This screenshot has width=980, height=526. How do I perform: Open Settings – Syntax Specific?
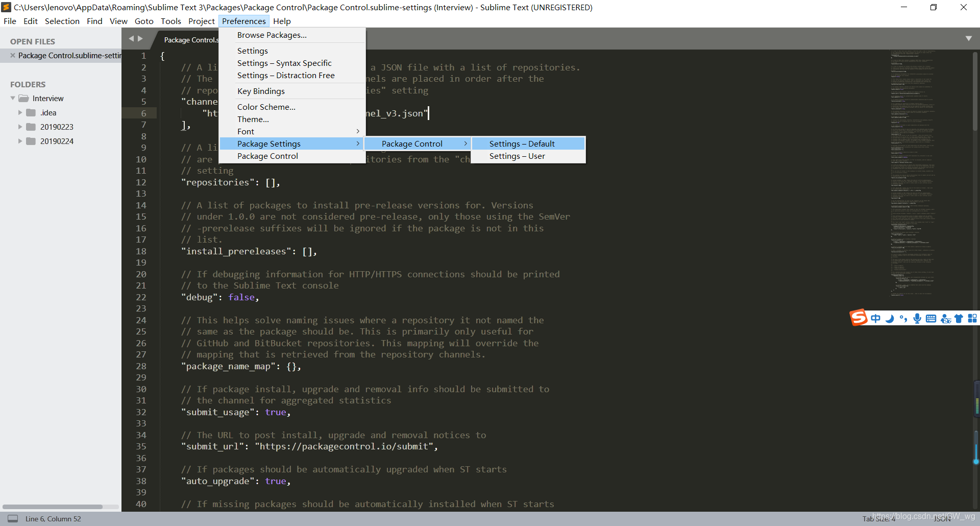pos(292,63)
